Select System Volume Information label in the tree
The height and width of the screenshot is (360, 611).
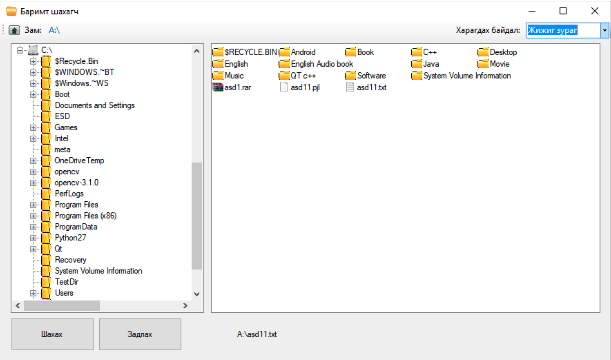click(x=98, y=271)
